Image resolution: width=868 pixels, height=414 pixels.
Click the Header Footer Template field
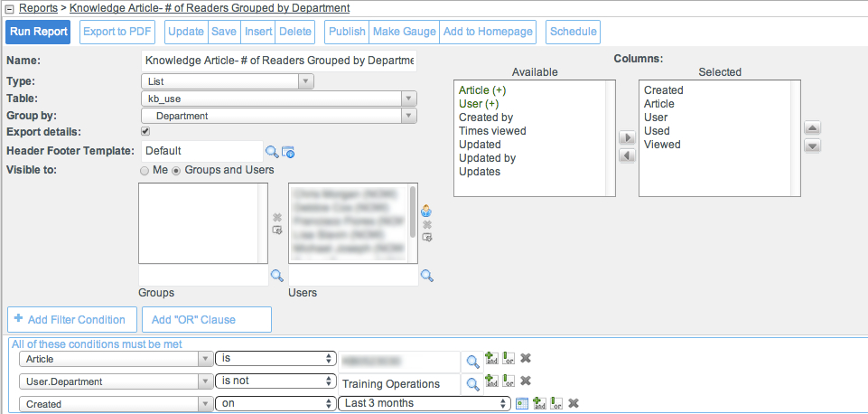(x=202, y=151)
